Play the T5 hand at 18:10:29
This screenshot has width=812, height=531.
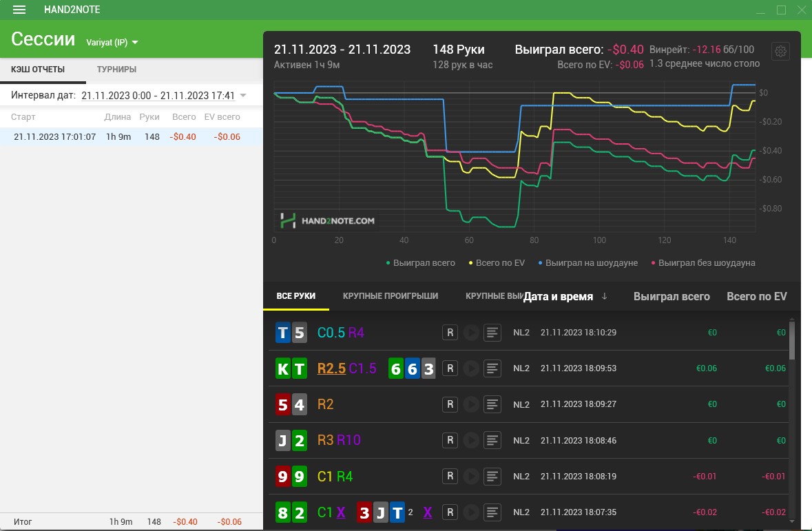click(x=470, y=333)
